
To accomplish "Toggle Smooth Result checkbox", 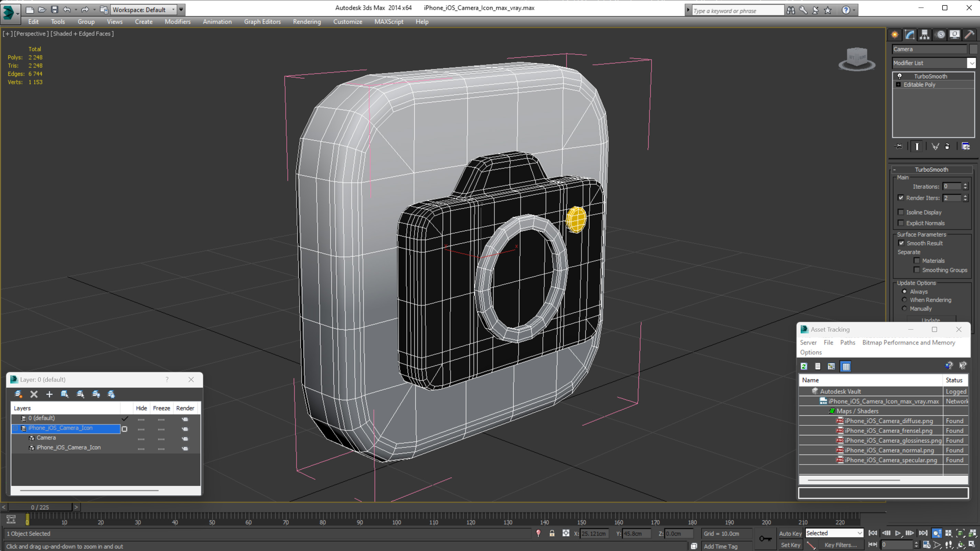I will tap(901, 243).
